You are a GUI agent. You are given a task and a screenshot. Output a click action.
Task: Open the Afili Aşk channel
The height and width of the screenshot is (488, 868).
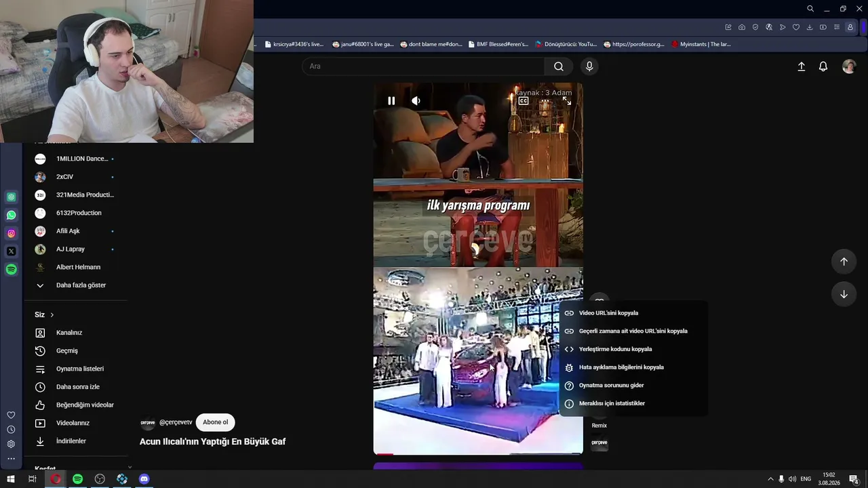pos(76,231)
